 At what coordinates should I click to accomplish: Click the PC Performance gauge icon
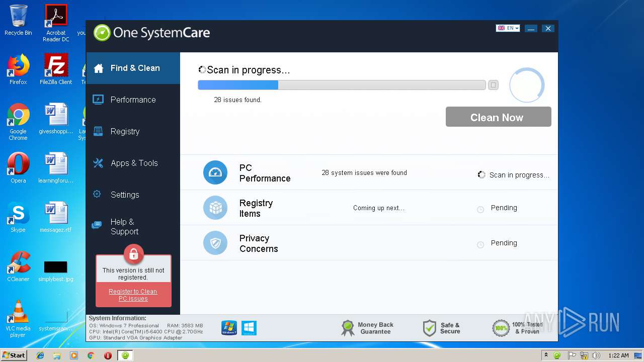tap(215, 172)
